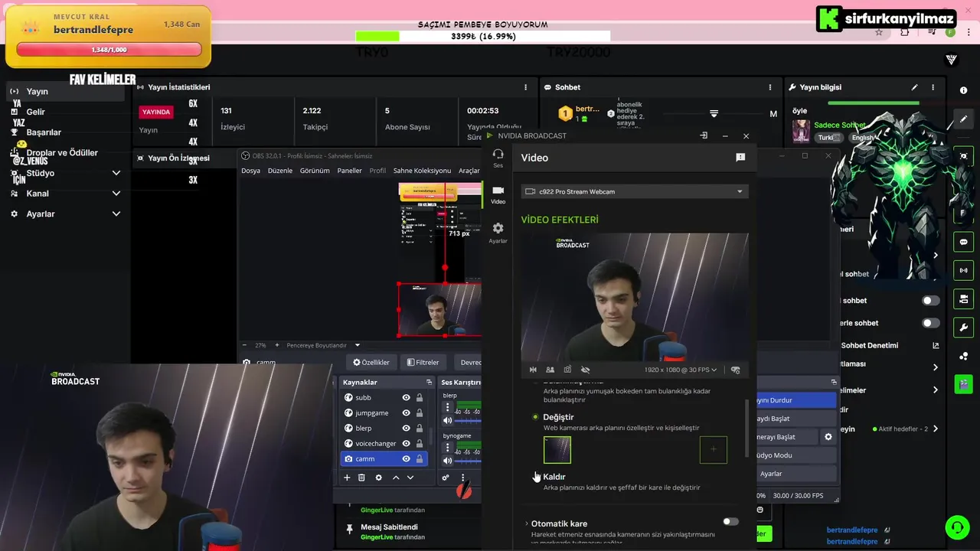Click the chat bubble icon in right toolbar
The image size is (980, 551).
pos(963,242)
